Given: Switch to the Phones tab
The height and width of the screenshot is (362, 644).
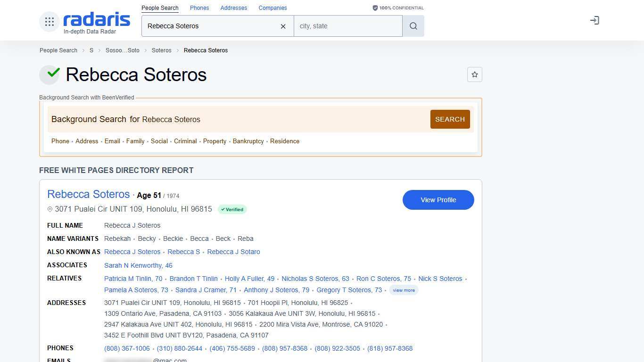Looking at the screenshot, I should coord(199,8).
